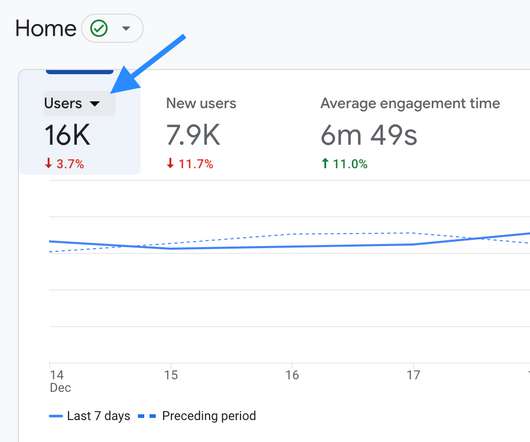Image resolution: width=530 pixels, height=442 pixels.
Task: Click the 3.7% decrease indicator
Action: click(x=64, y=164)
